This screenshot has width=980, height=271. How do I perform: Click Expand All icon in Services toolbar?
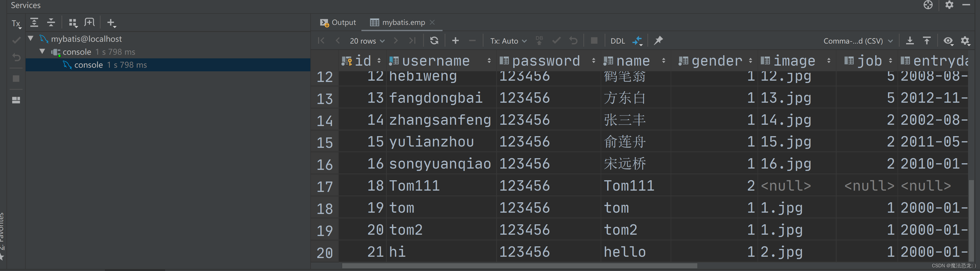[x=34, y=23]
